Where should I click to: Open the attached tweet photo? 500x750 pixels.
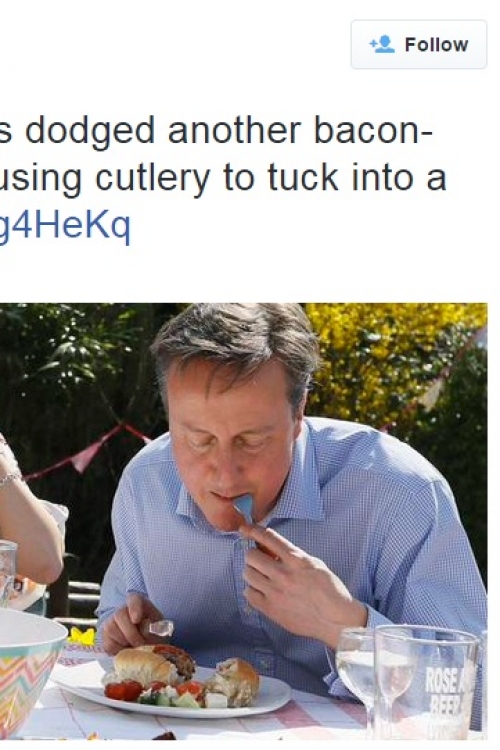[x=244, y=521]
